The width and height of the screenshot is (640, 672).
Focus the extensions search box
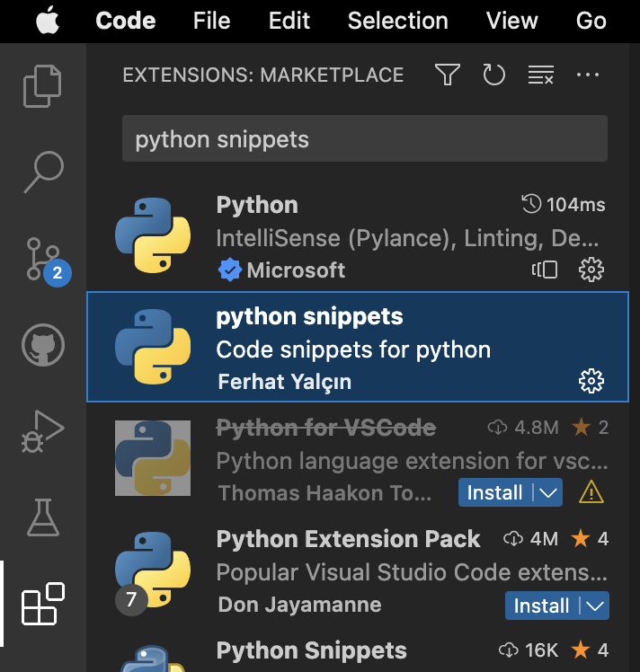365,138
